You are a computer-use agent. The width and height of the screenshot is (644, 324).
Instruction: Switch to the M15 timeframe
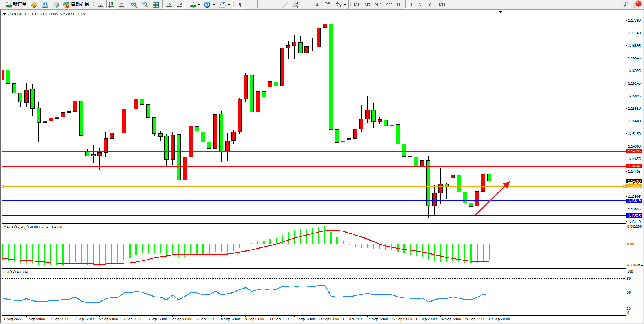click(x=378, y=5)
